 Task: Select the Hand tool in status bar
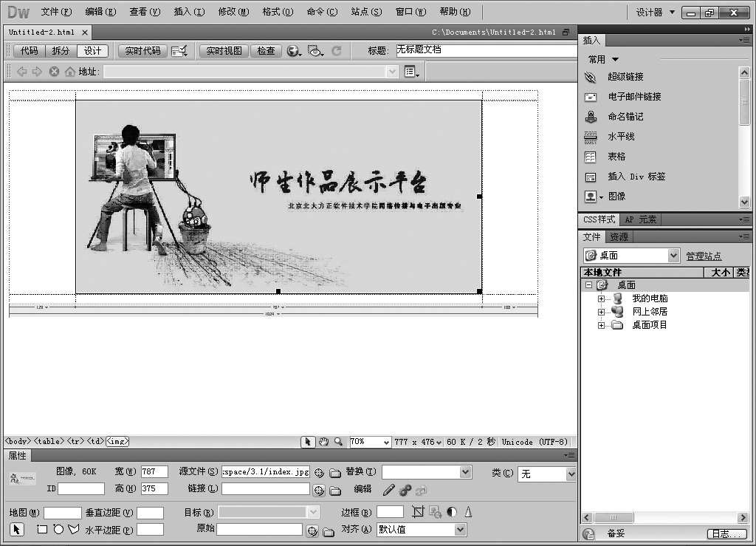323,442
